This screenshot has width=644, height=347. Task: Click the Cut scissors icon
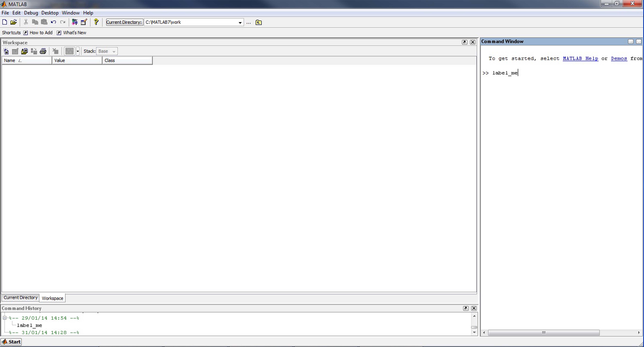pyautogui.click(x=26, y=22)
